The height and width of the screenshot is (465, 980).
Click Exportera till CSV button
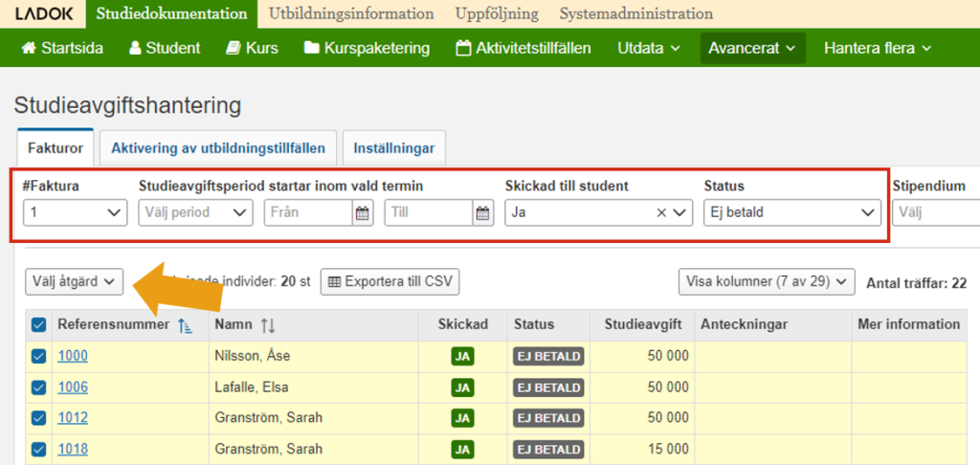point(390,281)
